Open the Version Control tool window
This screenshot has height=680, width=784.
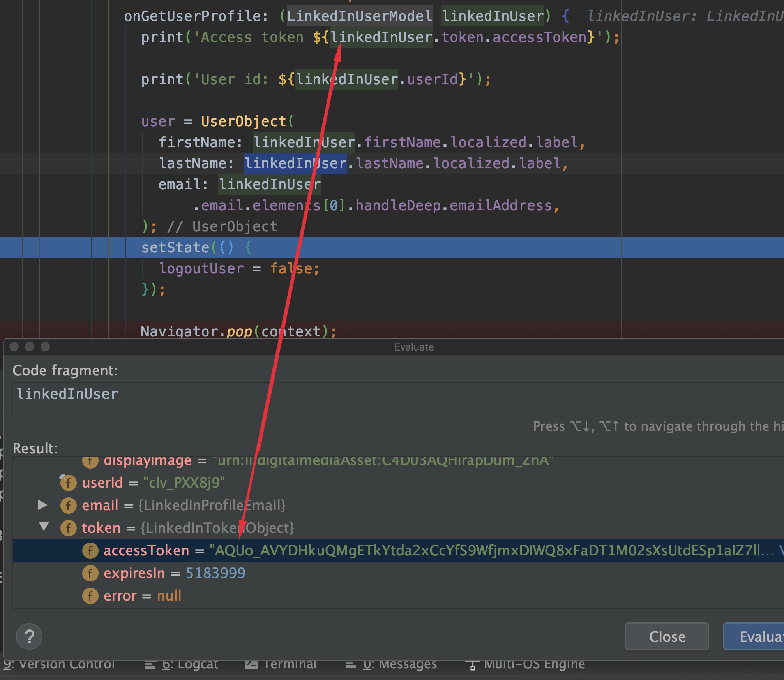tap(58, 664)
